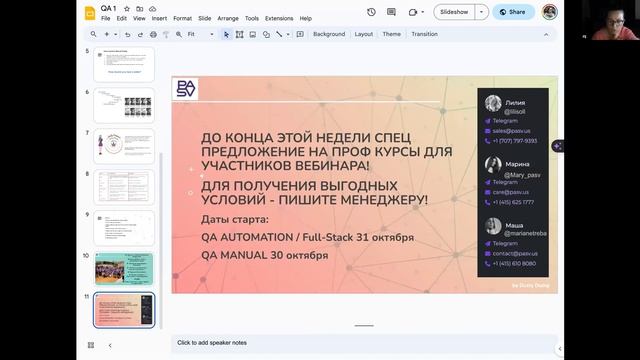This screenshot has height=360, width=640.
Task: Click the move to folder icon
Action: point(140,9)
